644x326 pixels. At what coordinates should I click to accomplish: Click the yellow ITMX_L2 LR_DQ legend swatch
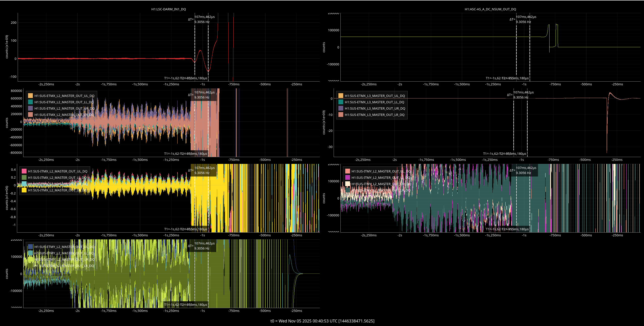pyautogui.click(x=24, y=190)
